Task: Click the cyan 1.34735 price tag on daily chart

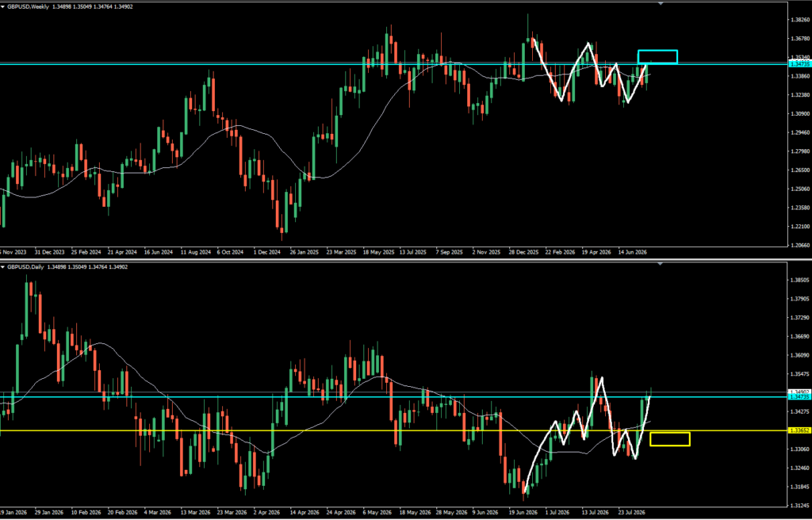Action: (799, 396)
